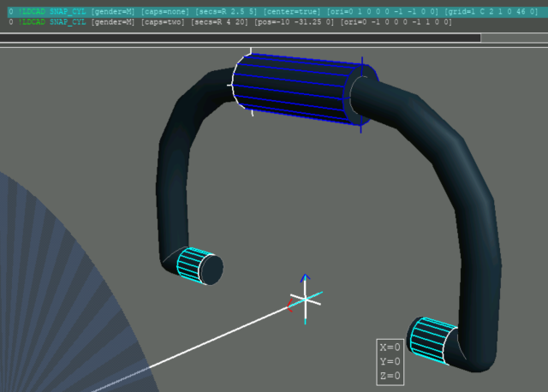Click the empty scrollbar track right of the thumb

[x=514, y=38]
